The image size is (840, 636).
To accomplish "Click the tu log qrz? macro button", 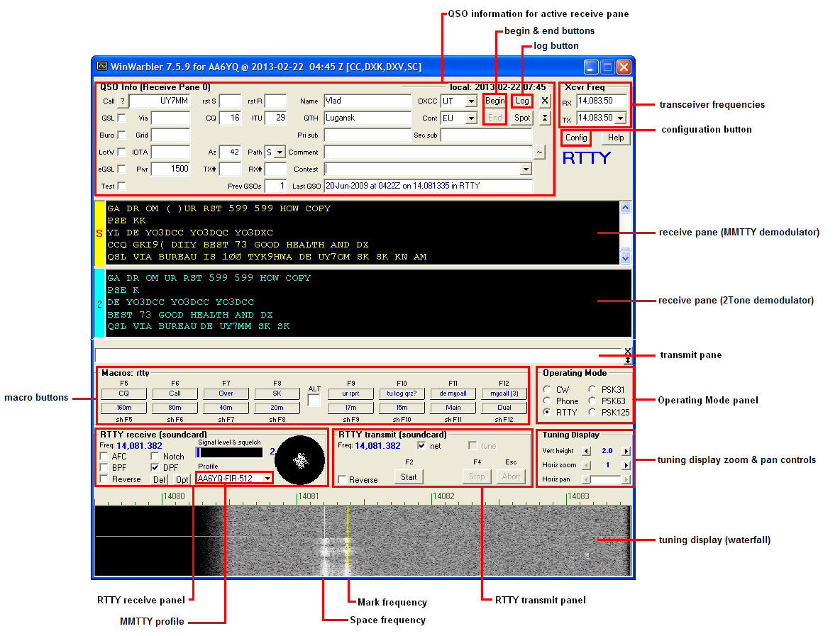I will [x=402, y=394].
